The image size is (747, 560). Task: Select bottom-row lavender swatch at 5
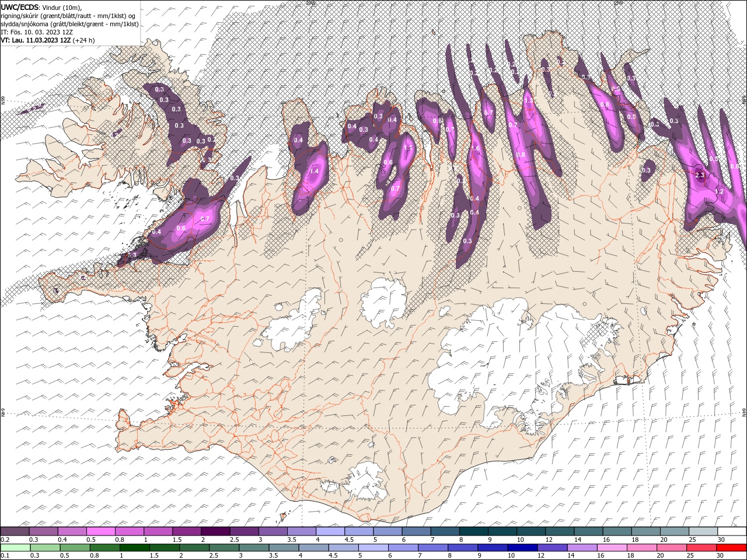coord(372,548)
